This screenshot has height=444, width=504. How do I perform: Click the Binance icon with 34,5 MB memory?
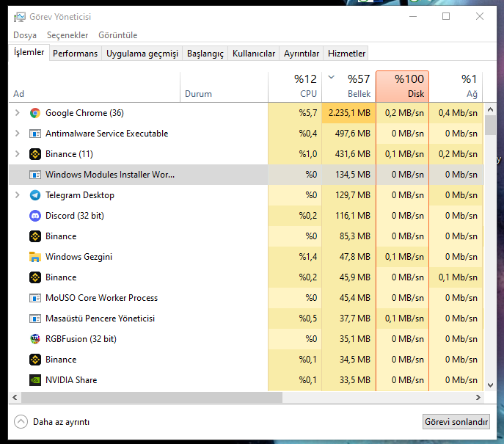[35, 360]
